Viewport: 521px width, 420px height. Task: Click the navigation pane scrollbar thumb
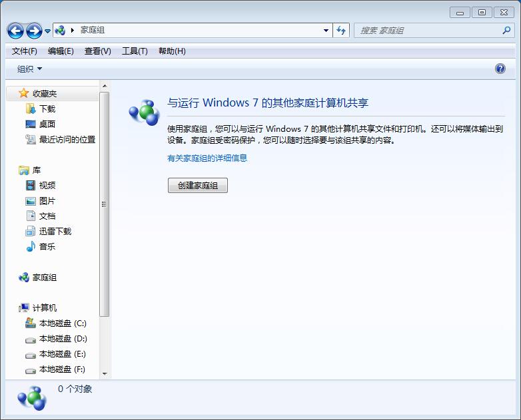[105, 204]
